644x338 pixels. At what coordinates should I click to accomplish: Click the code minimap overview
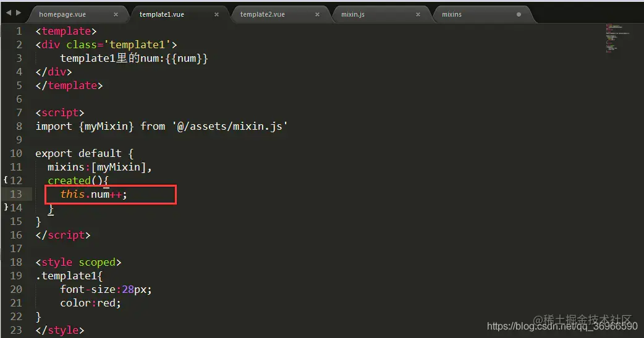click(616, 38)
